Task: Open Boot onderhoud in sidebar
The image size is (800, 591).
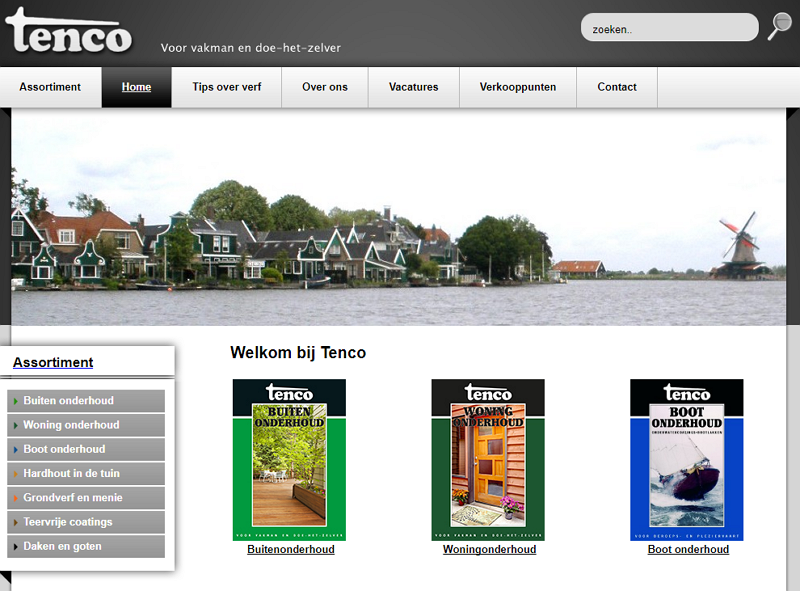Action: [x=86, y=449]
